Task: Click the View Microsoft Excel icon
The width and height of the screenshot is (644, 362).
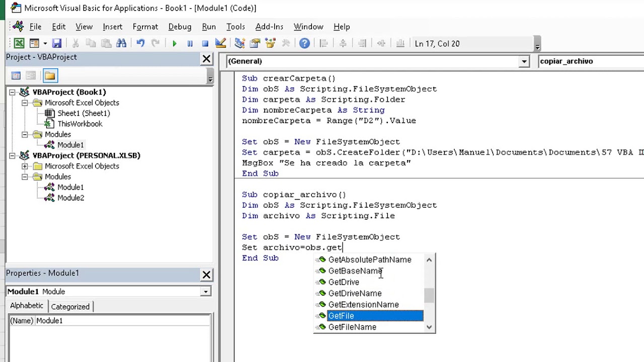Action: [x=19, y=44]
